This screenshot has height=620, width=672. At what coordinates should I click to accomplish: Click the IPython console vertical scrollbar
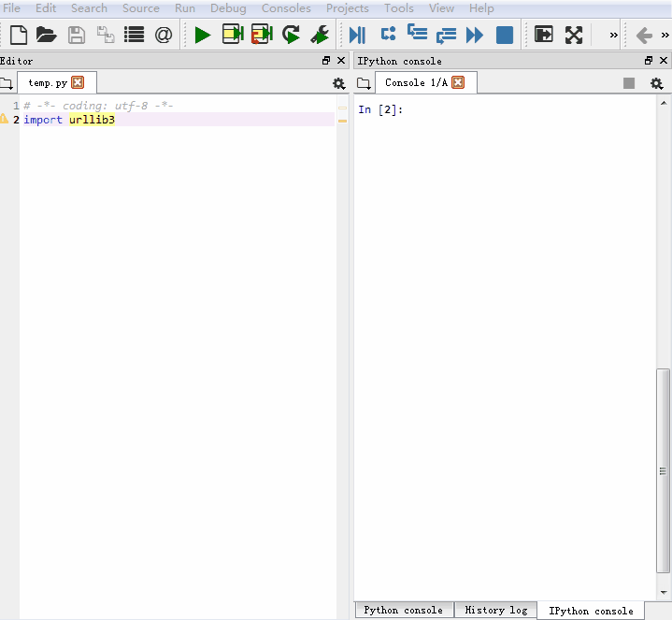(x=664, y=468)
